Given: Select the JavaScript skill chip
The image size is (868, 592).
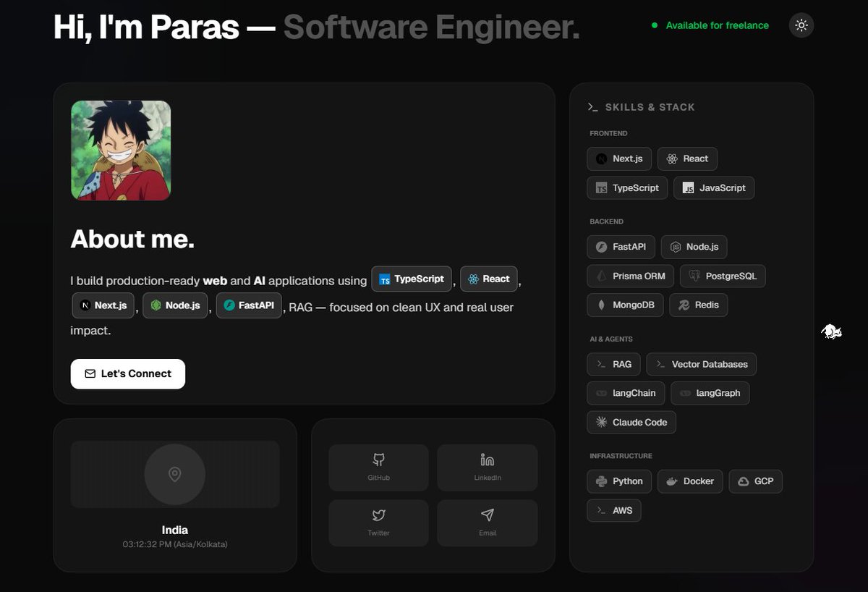Looking at the screenshot, I should pos(714,188).
